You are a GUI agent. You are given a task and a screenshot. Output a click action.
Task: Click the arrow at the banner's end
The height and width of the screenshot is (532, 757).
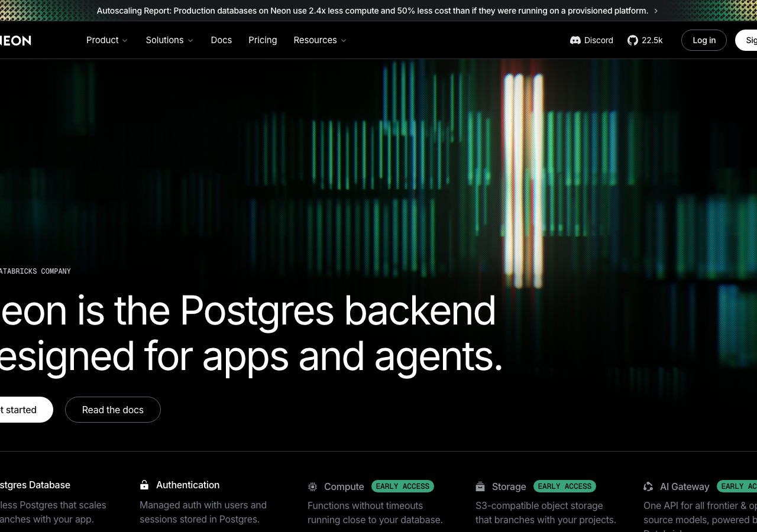655,11
